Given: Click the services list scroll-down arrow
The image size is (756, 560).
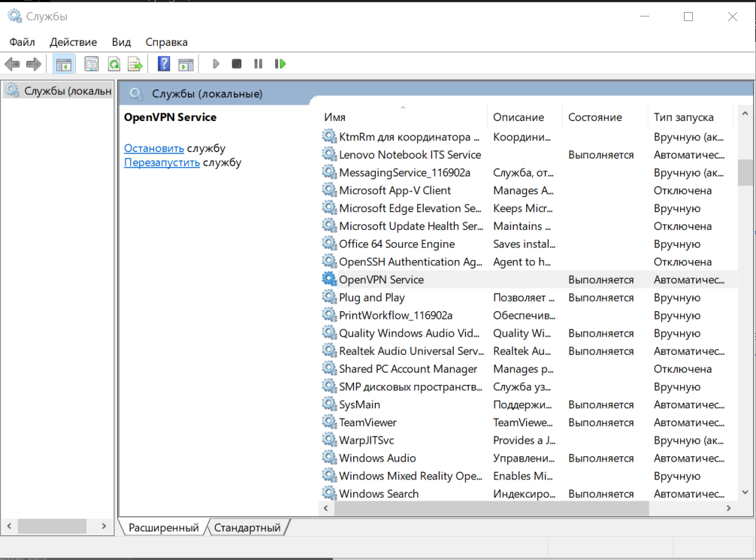Looking at the screenshot, I should [x=745, y=492].
